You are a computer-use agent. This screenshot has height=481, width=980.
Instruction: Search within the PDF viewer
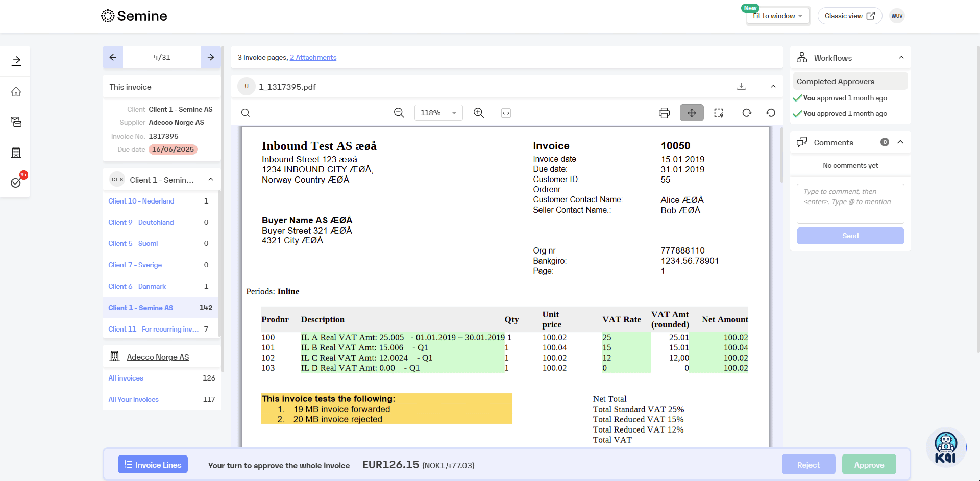pos(246,113)
